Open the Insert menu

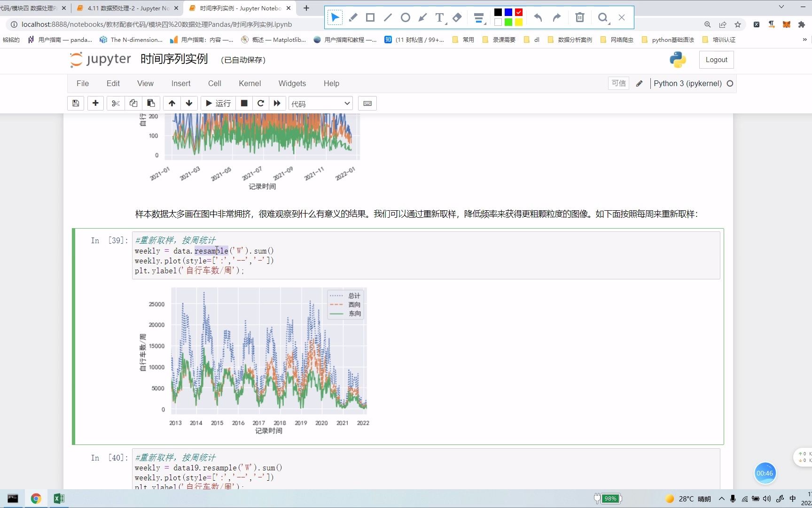click(181, 83)
